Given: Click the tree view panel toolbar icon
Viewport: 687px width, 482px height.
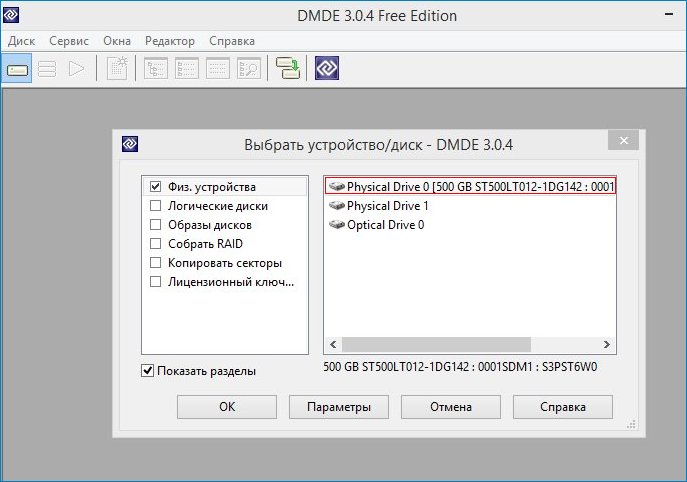Looking at the screenshot, I should click(156, 68).
